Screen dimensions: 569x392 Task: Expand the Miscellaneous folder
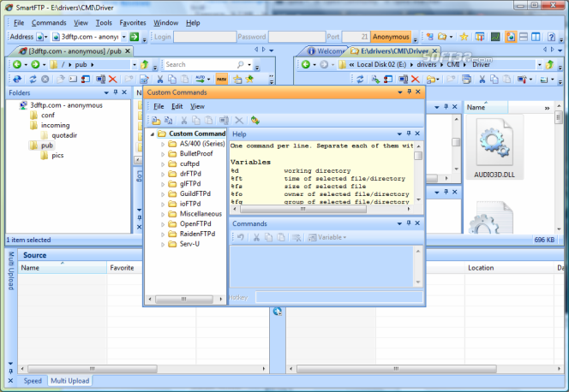pos(163,214)
